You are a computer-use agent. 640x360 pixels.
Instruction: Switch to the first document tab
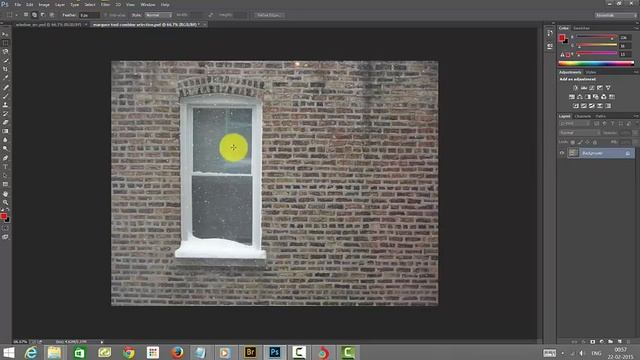(x=48, y=24)
